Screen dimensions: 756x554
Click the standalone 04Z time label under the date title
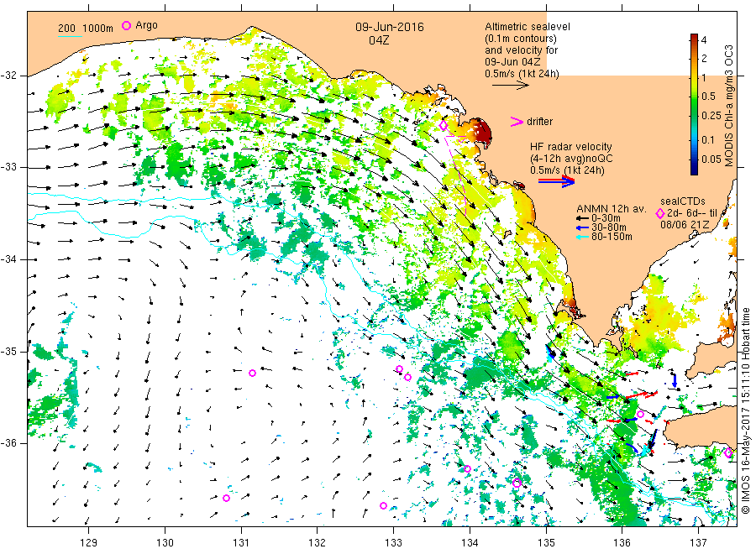tap(379, 40)
